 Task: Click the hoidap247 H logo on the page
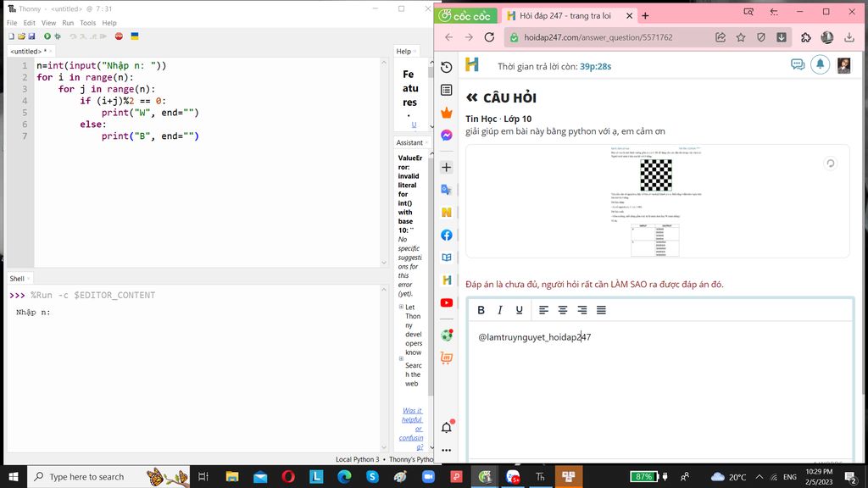[x=471, y=64]
